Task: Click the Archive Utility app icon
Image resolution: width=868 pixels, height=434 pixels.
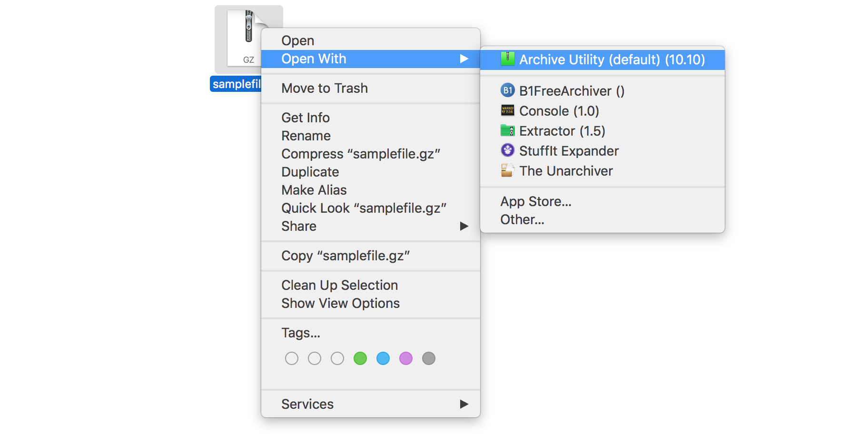Action: click(x=508, y=59)
